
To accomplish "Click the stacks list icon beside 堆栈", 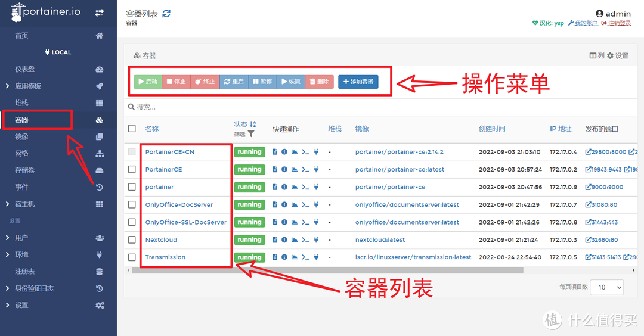I will pyautogui.click(x=100, y=103).
